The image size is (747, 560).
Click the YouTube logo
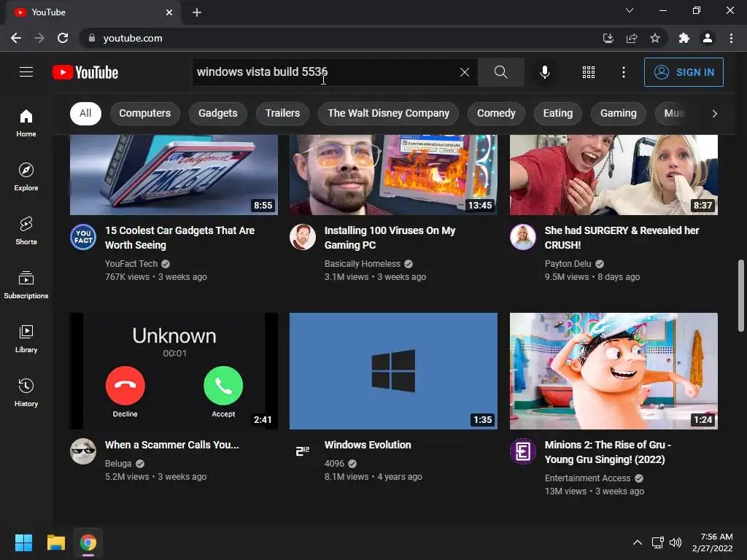click(x=85, y=72)
